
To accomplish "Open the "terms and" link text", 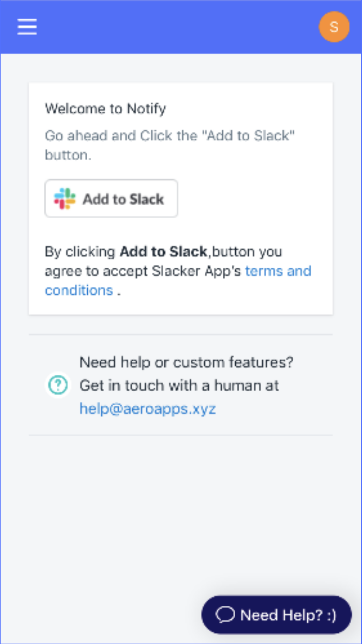I will (x=278, y=271).
